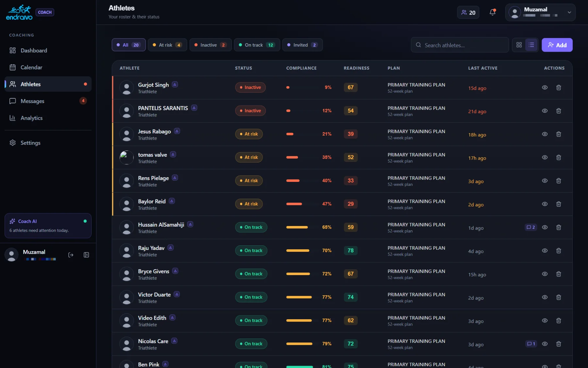Switch to grid view layout
588x368 pixels.
tap(519, 45)
